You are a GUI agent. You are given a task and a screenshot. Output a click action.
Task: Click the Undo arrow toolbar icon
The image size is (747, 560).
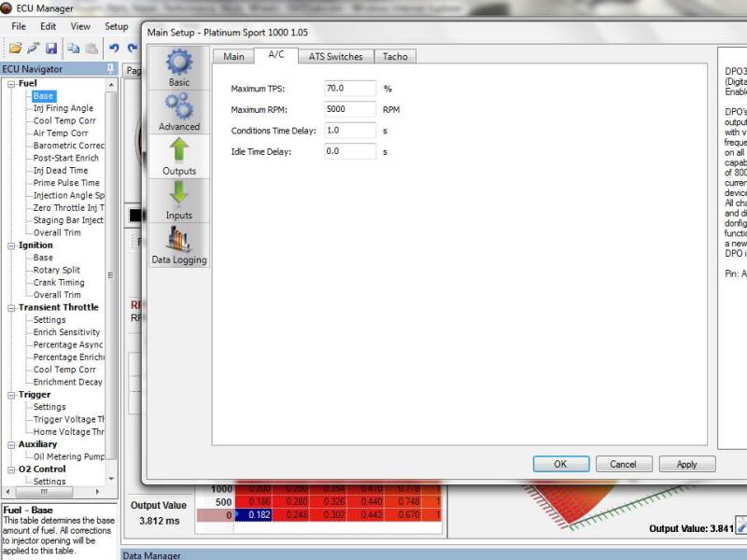point(114,49)
